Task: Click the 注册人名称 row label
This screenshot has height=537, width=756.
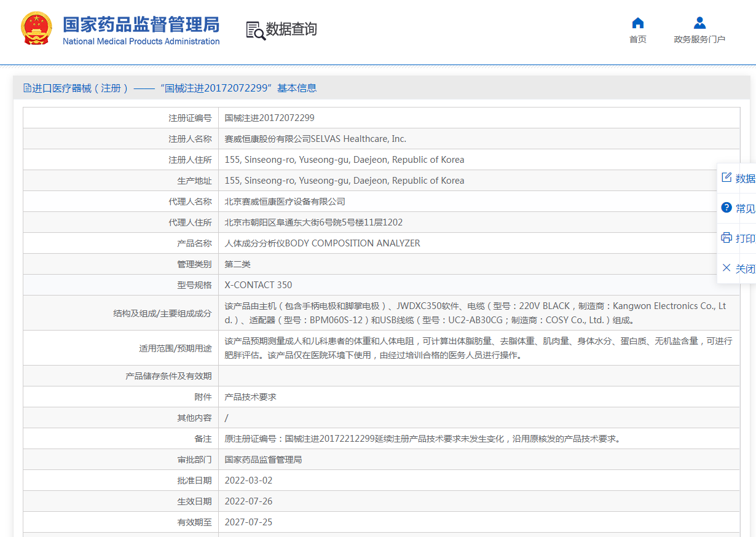Action: [x=191, y=139]
